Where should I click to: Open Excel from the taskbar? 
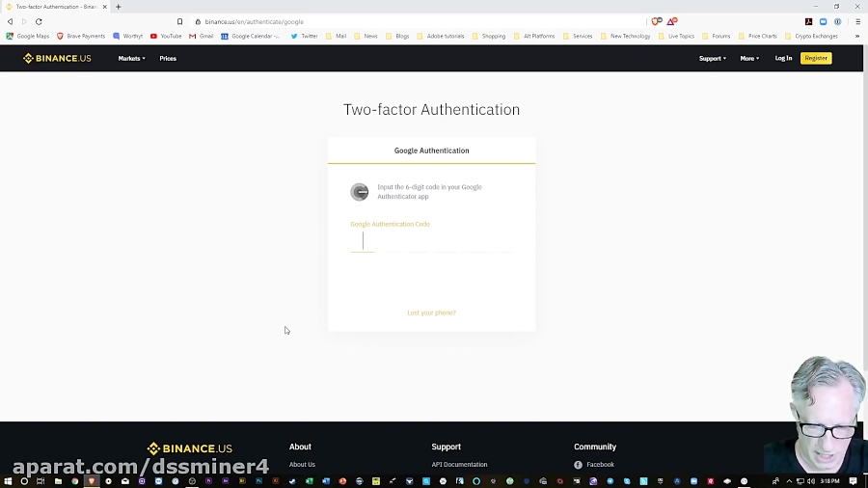click(309, 481)
